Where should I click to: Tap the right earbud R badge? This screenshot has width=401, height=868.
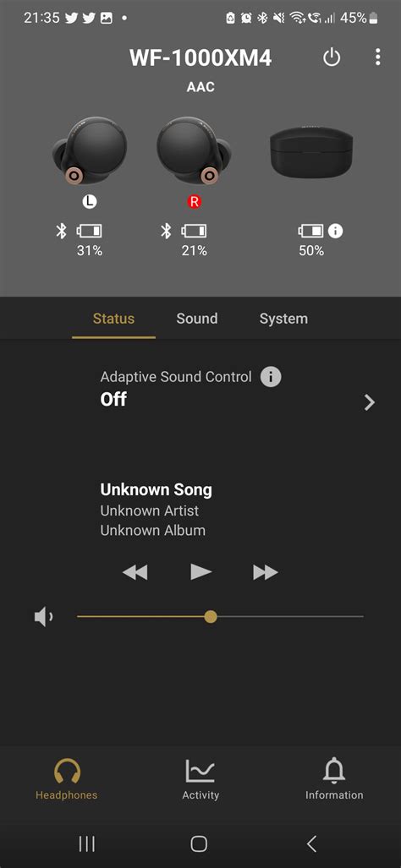click(194, 202)
